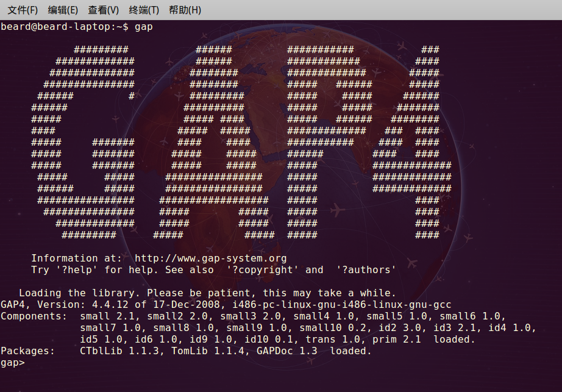Image resolution: width=562 pixels, height=392 pixels.
Task: Open the 终端(T) menu
Action: pos(144,10)
